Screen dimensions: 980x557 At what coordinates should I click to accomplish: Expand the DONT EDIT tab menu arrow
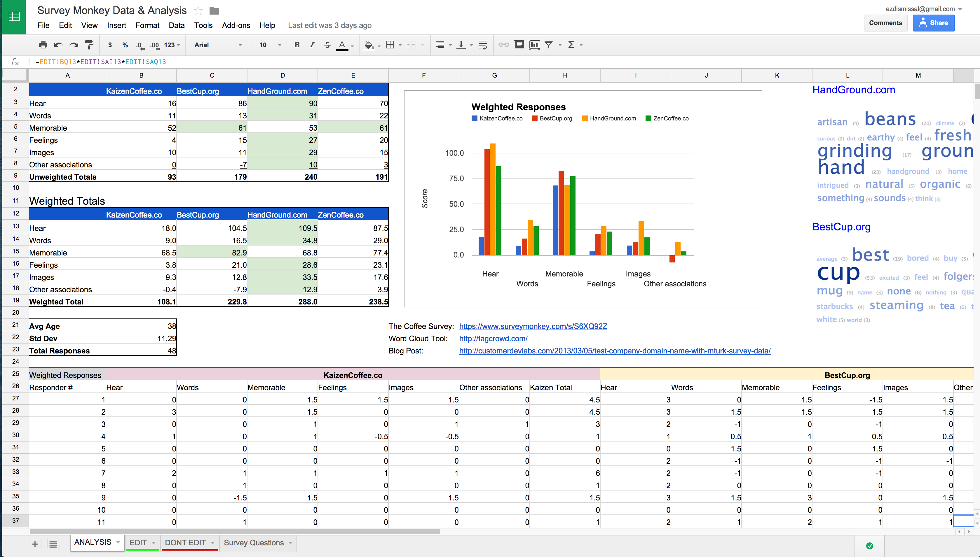(212, 543)
